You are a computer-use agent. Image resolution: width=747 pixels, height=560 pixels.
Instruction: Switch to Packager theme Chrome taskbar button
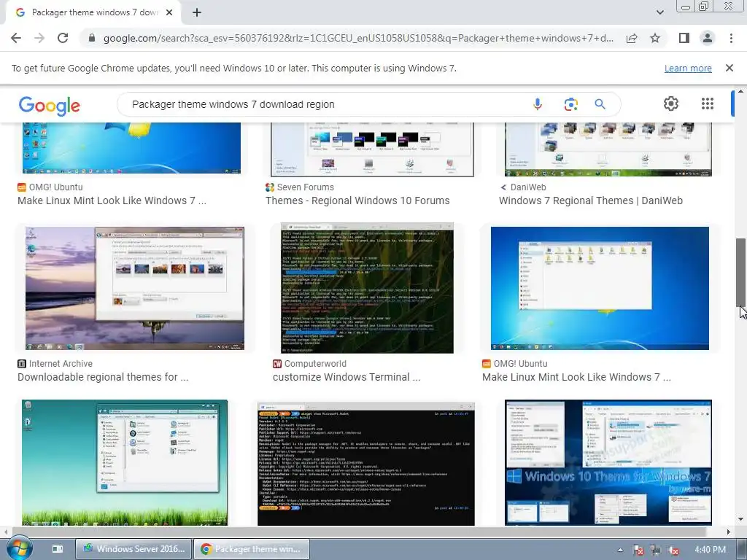[252, 549]
